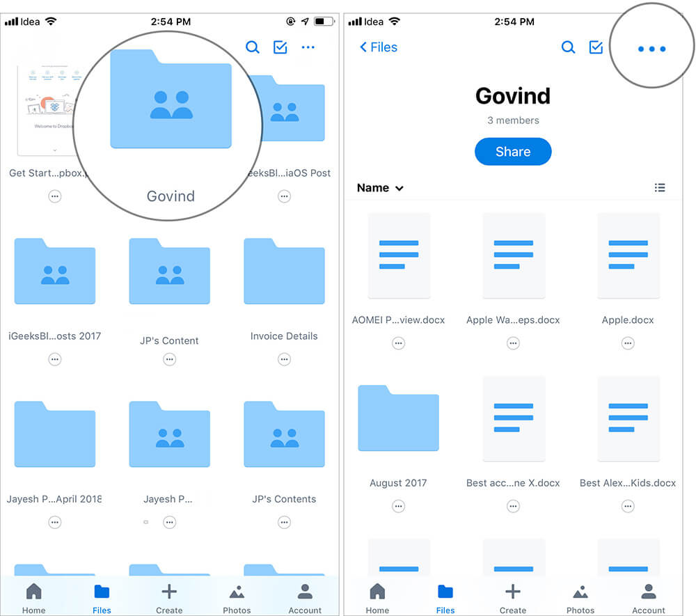Open options for August 2017 folder
This screenshot has width=696, height=616.
(x=399, y=506)
